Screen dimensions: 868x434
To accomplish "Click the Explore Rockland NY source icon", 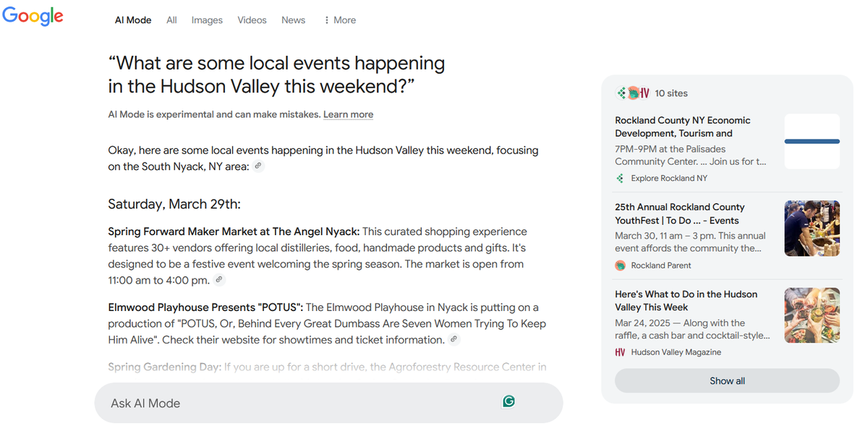I will tap(620, 178).
